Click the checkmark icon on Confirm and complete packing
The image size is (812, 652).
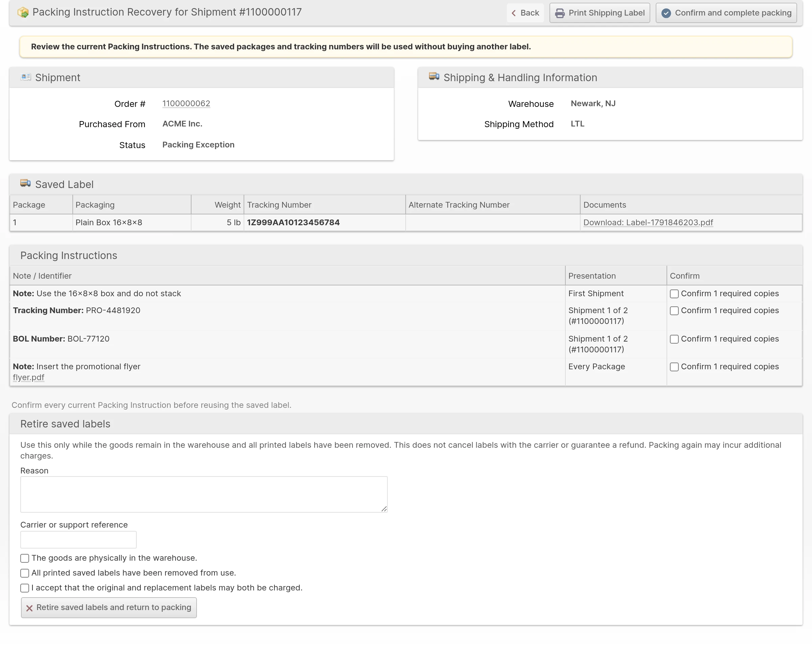click(x=666, y=13)
